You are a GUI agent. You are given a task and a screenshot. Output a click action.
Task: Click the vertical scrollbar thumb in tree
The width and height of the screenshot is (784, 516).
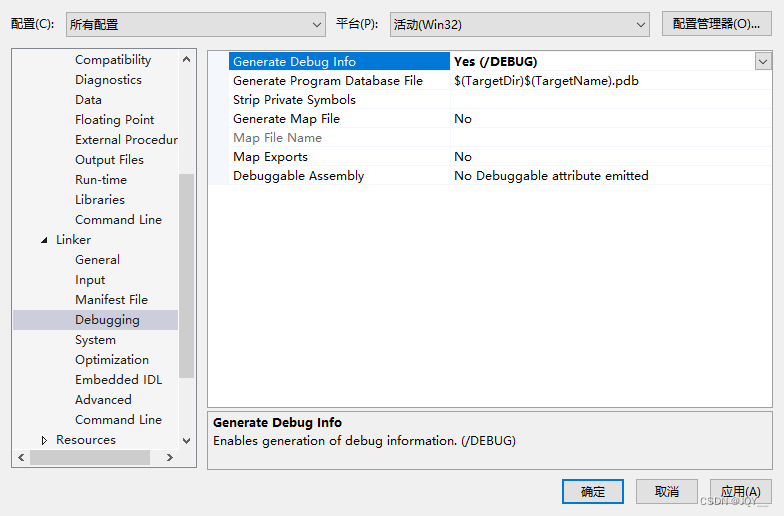tap(186, 276)
